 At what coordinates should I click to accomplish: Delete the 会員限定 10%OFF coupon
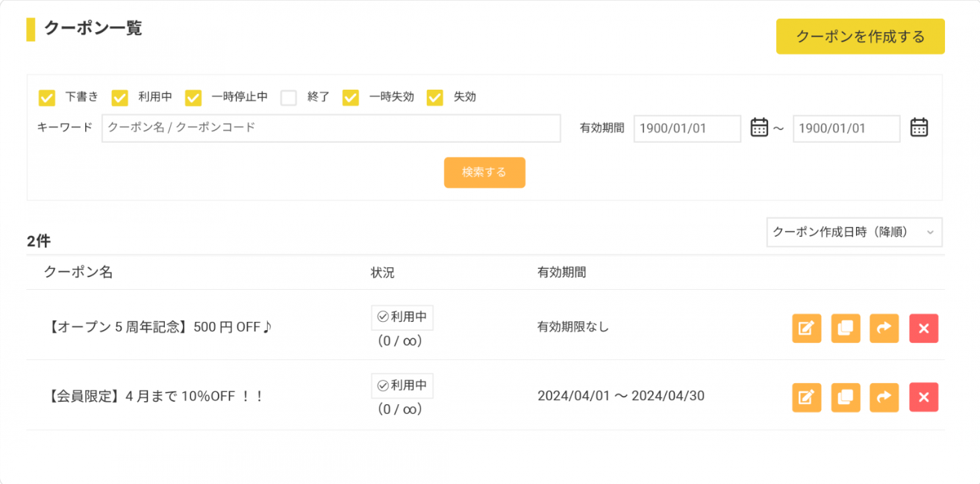(923, 397)
